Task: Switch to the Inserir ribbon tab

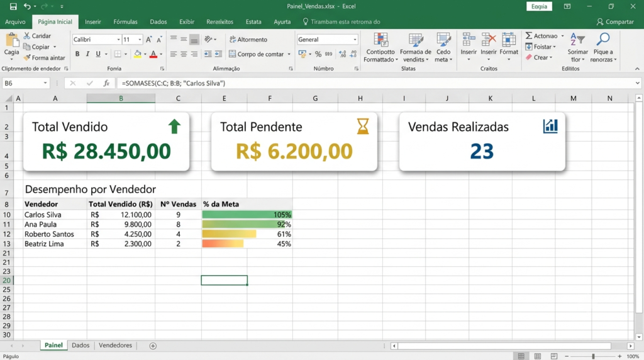Action: 93,22
